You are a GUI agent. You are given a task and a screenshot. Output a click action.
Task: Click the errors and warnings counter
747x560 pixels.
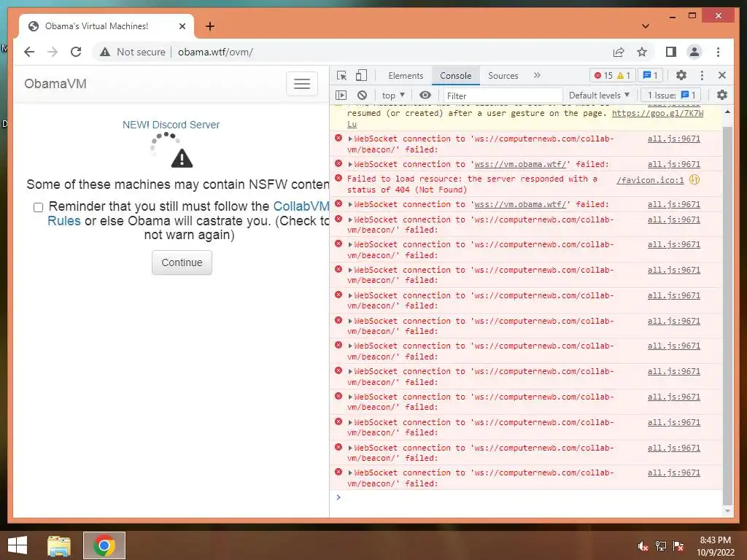pos(613,75)
